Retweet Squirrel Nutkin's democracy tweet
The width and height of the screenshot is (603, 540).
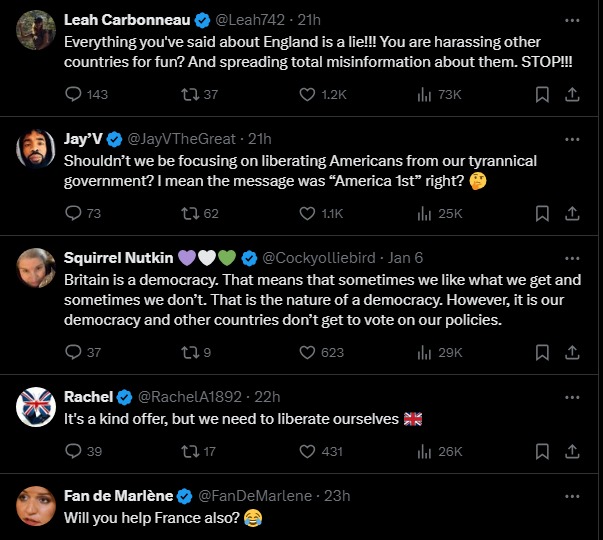point(187,352)
